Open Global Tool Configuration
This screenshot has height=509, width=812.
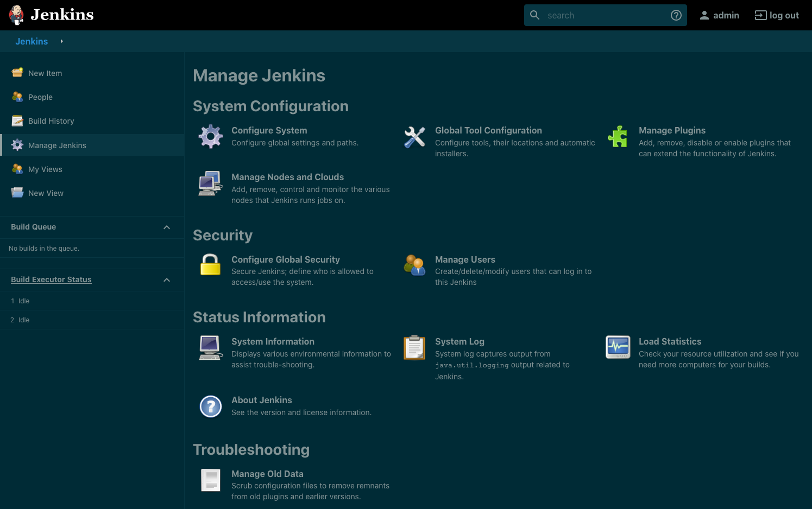click(488, 130)
